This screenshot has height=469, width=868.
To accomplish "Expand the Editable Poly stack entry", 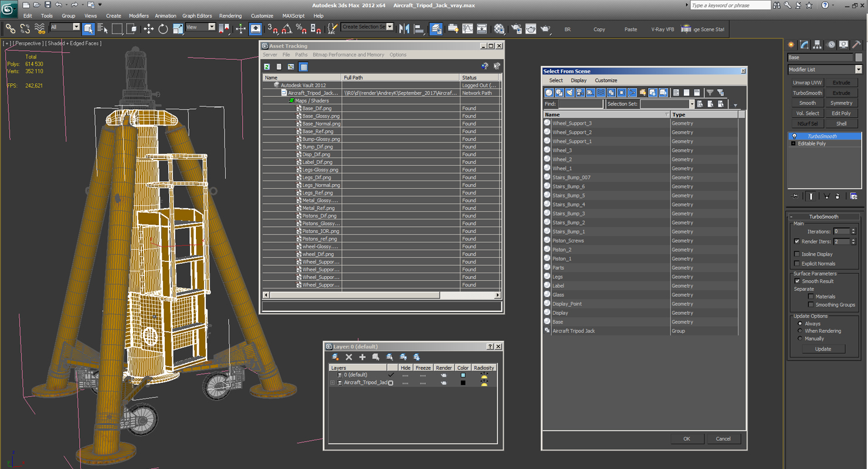I will [793, 144].
